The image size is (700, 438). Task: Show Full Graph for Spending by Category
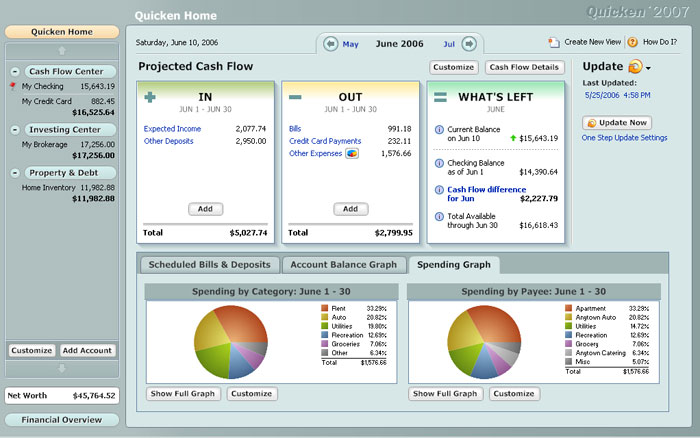[183, 394]
